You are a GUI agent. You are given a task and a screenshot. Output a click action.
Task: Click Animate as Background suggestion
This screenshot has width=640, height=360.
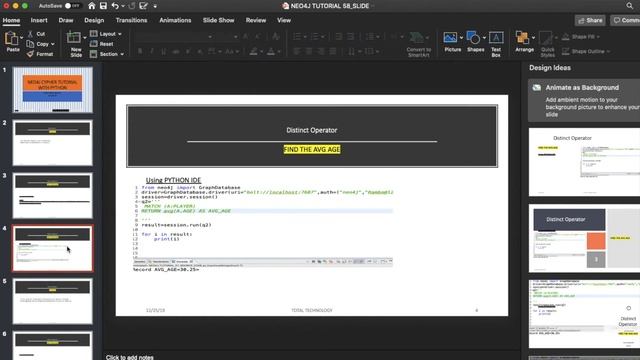coord(584,100)
